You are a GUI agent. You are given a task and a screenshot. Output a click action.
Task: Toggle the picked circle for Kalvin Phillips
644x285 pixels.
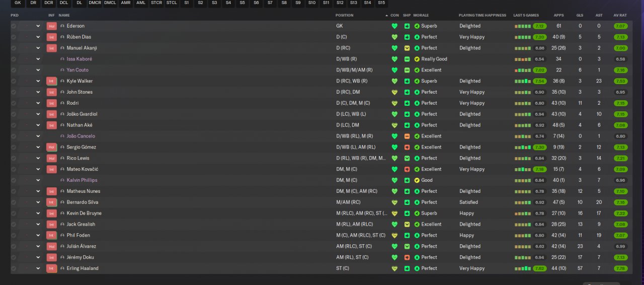(x=14, y=180)
